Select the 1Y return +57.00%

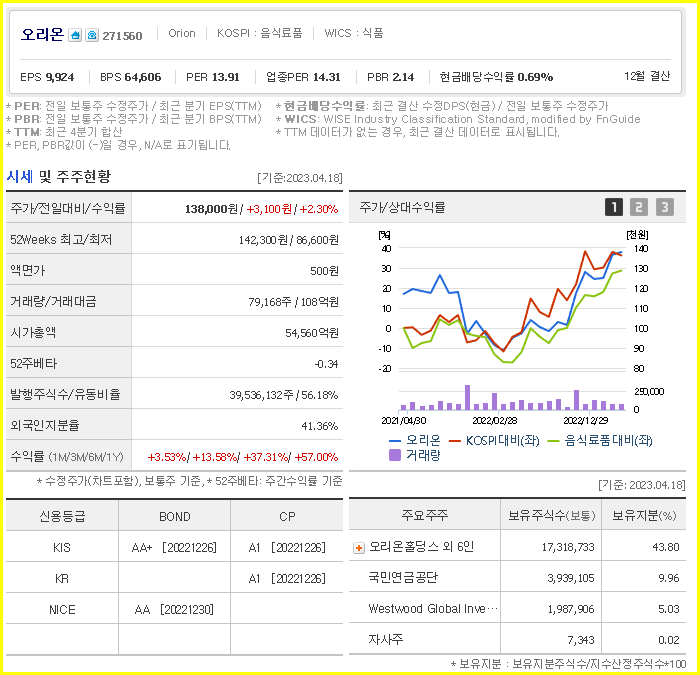point(316,457)
